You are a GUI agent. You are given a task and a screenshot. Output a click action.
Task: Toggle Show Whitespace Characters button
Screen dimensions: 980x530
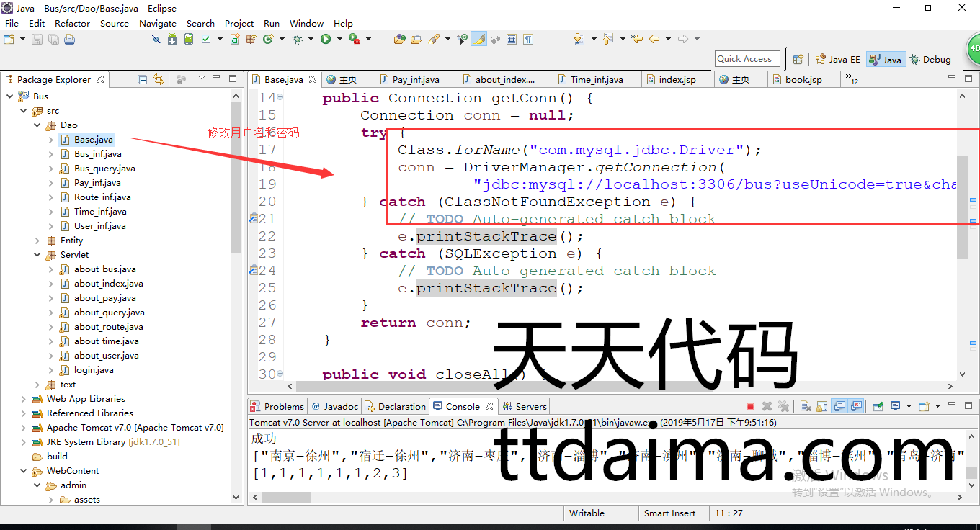click(x=528, y=39)
